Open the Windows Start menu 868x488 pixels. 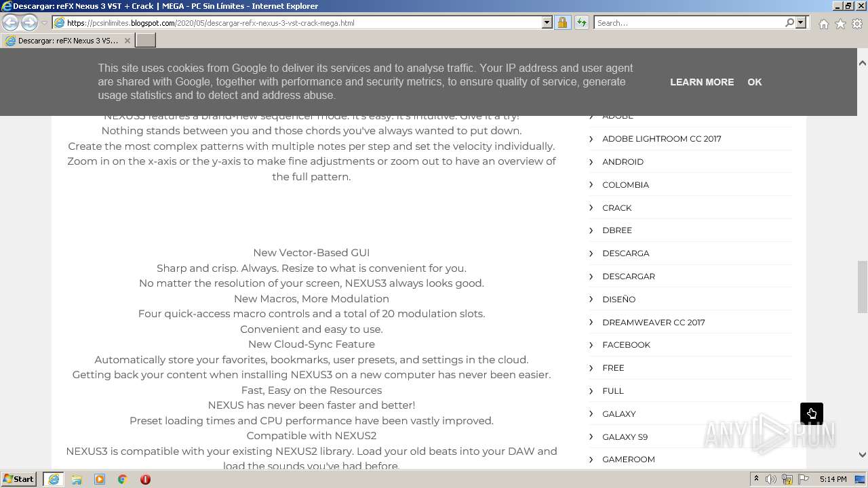click(x=19, y=479)
